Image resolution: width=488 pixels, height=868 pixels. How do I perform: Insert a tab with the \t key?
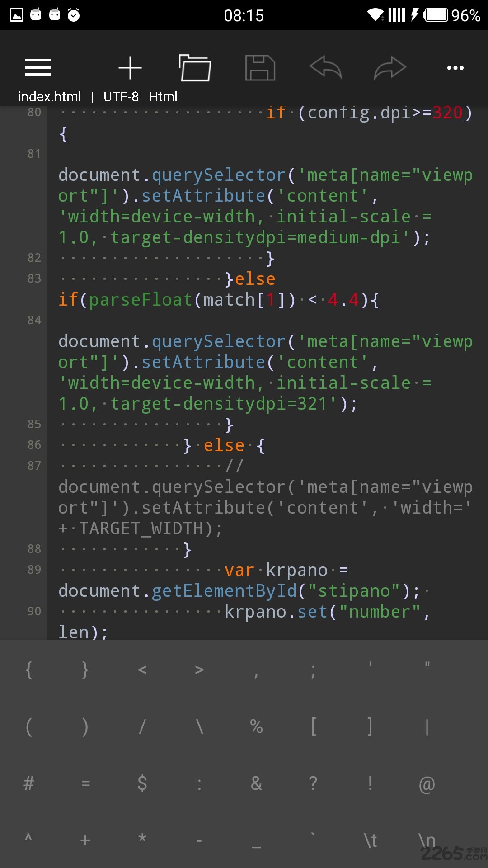(x=370, y=840)
